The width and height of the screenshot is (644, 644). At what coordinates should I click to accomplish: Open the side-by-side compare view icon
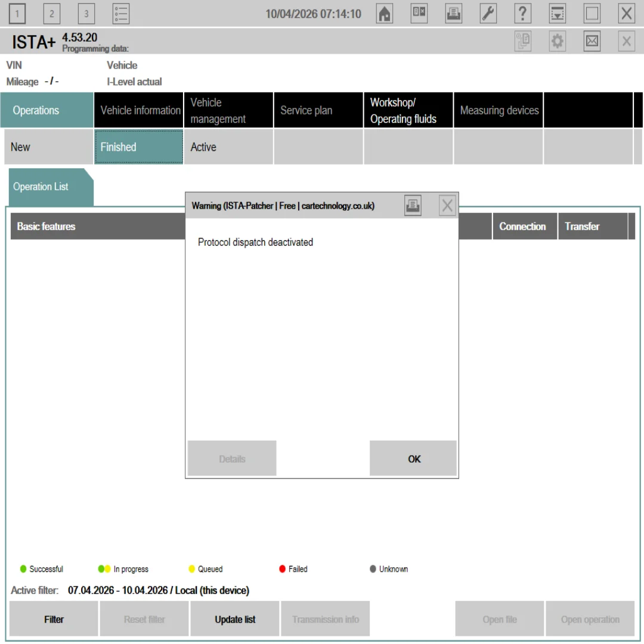point(419,14)
